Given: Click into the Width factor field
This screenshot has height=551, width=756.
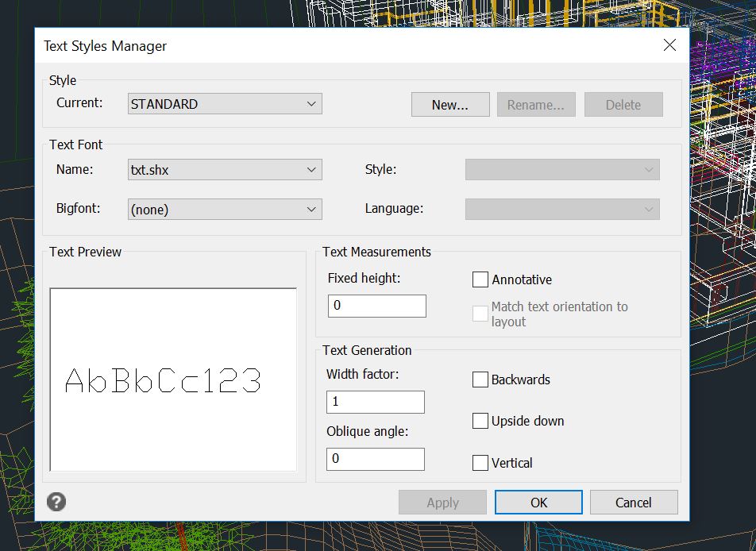Looking at the screenshot, I should pos(376,402).
